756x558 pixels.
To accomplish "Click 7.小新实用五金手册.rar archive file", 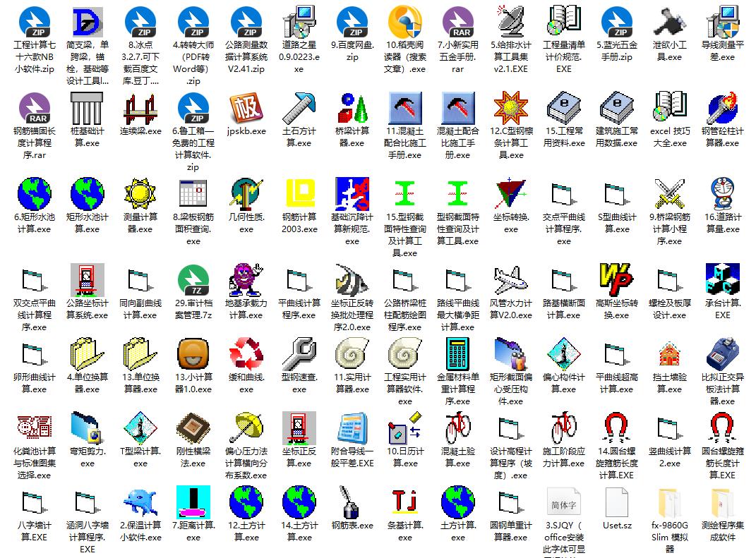I will 458,22.
